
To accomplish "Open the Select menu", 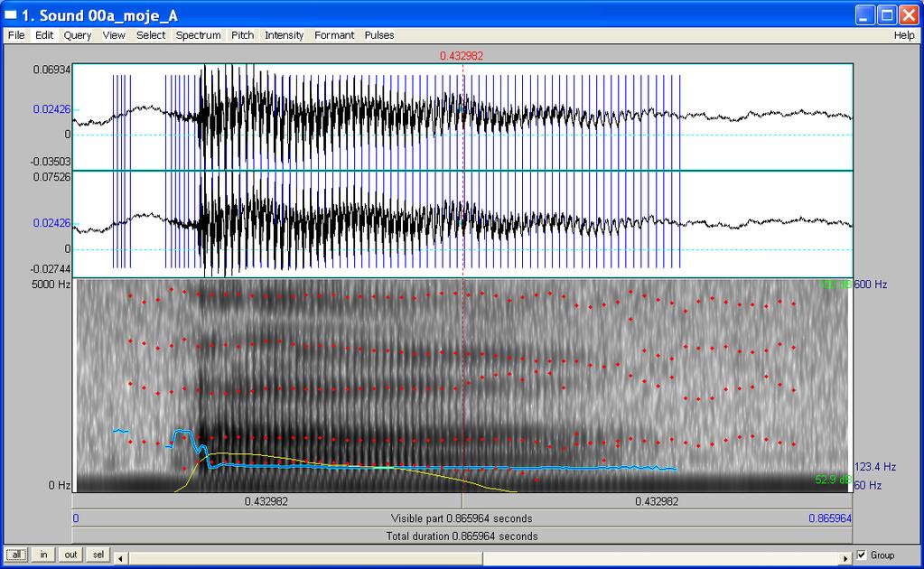I will coord(151,35).
